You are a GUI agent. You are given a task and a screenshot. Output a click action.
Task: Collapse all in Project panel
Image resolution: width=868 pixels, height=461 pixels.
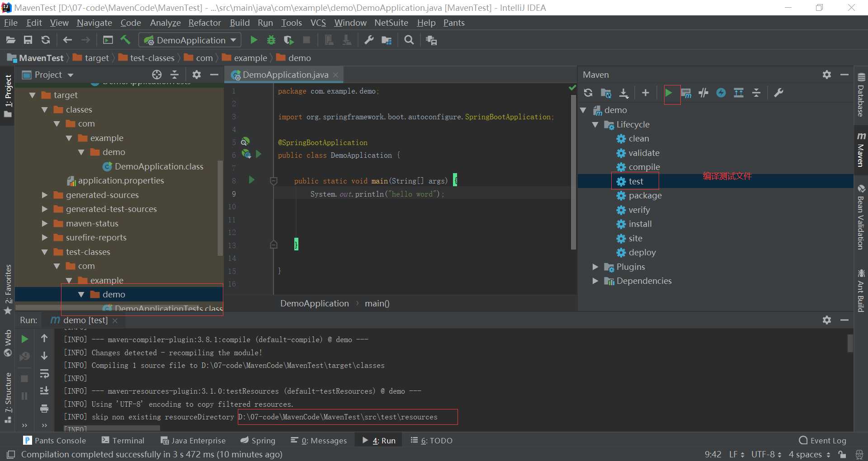pyautogui.click(x=175, y=75)
